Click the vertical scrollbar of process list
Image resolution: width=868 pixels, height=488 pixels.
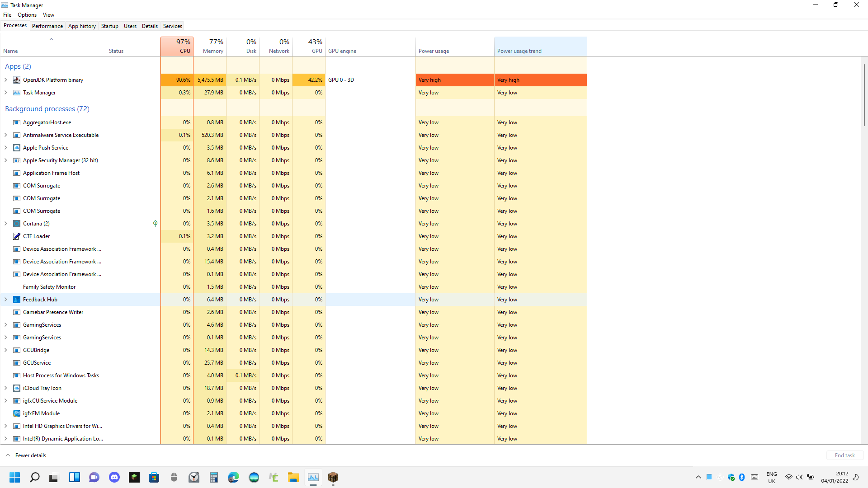pyautogui.click(x=864, y=95)
